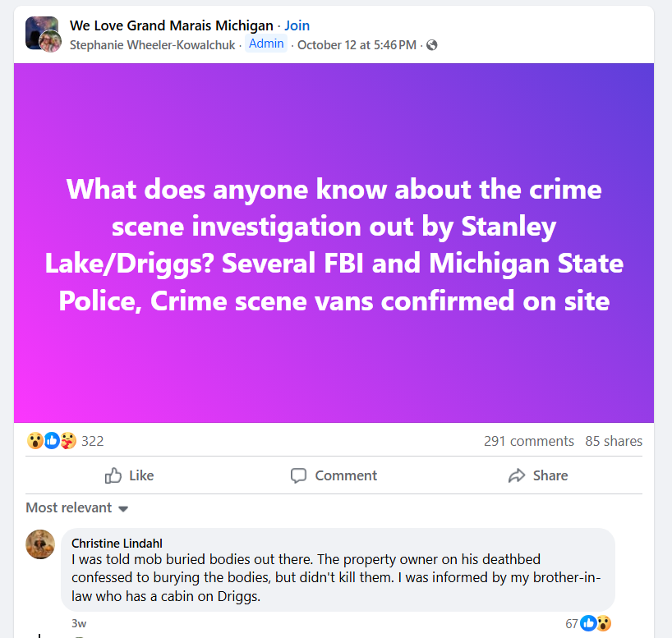Click the Admin badge
The image size is (672, 638).
pyautogui.click(x=266, y=44)
